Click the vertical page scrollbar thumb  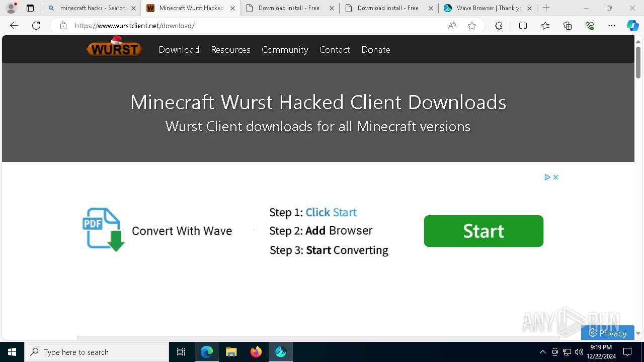click(x=638, y=62)
